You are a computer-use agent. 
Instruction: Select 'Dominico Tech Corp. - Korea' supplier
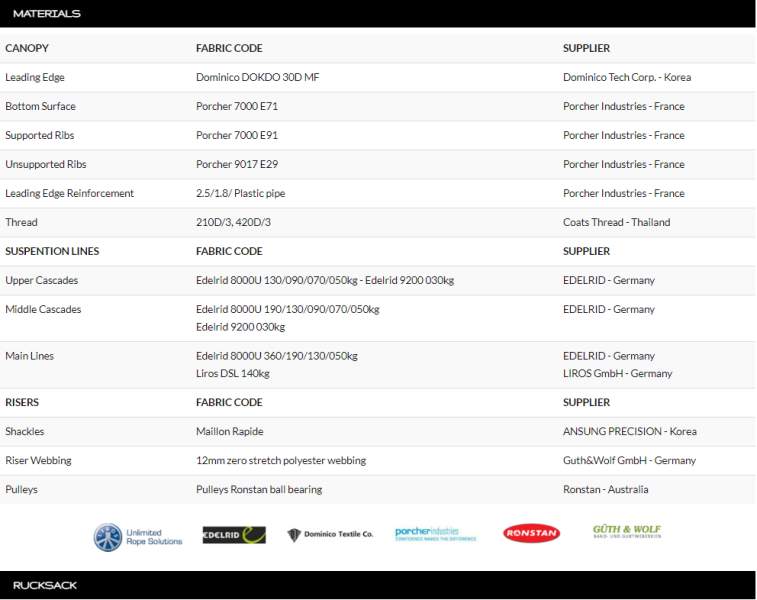coord(627,77)
